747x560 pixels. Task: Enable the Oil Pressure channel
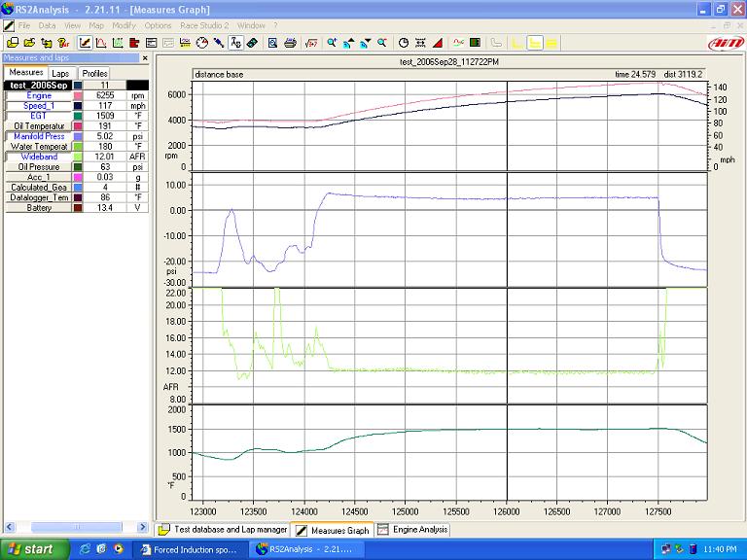coord(39,167)
